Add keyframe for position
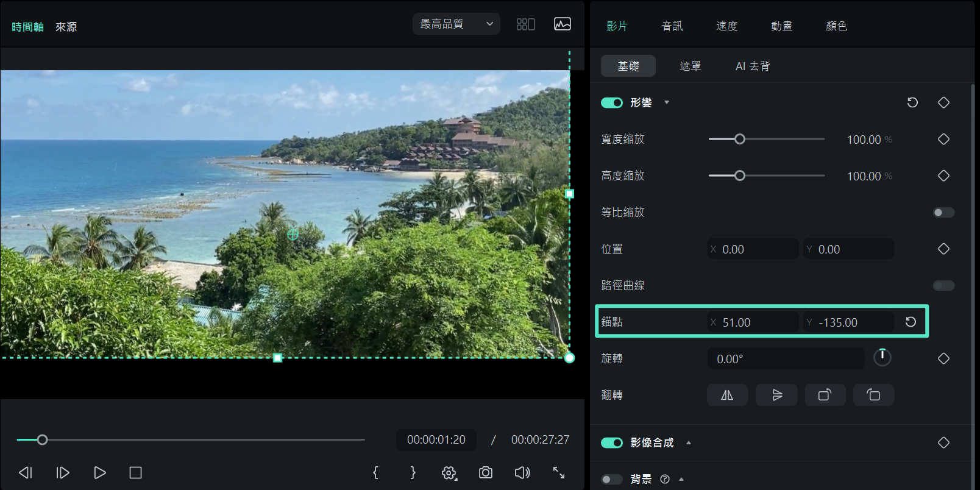The width and height of the screenshot is (980, 490). coord(943,249)
